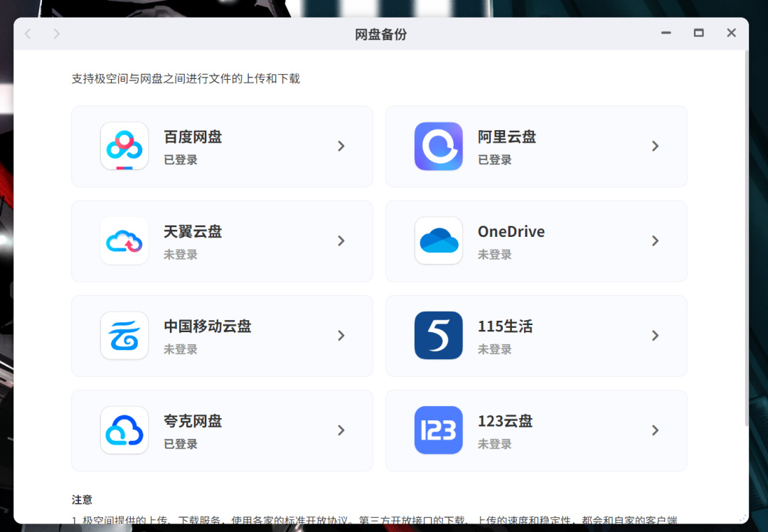Click the 网盘备份 window title
768x532 pixels.
(x=381, y=34)
